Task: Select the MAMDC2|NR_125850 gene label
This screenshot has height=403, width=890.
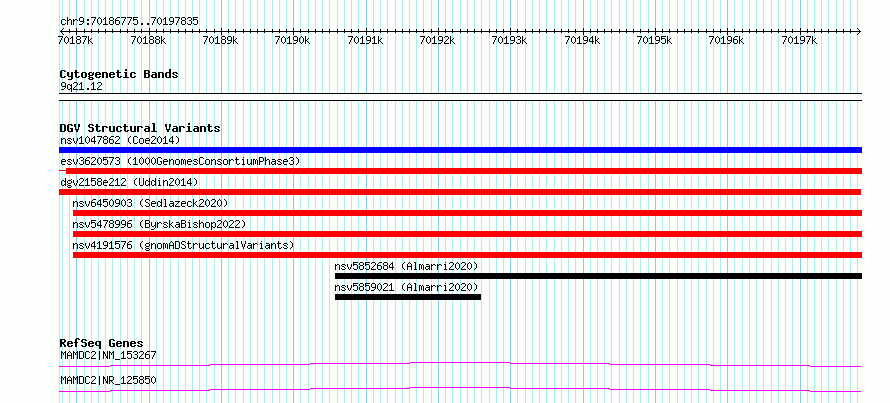Action: 108,380
